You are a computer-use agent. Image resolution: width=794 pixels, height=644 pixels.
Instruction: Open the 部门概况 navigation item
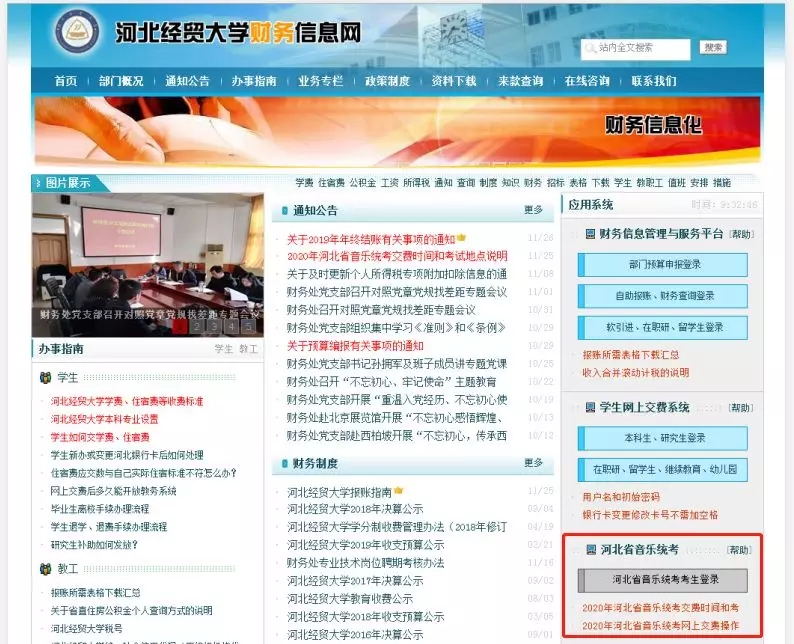coord(121,81)
